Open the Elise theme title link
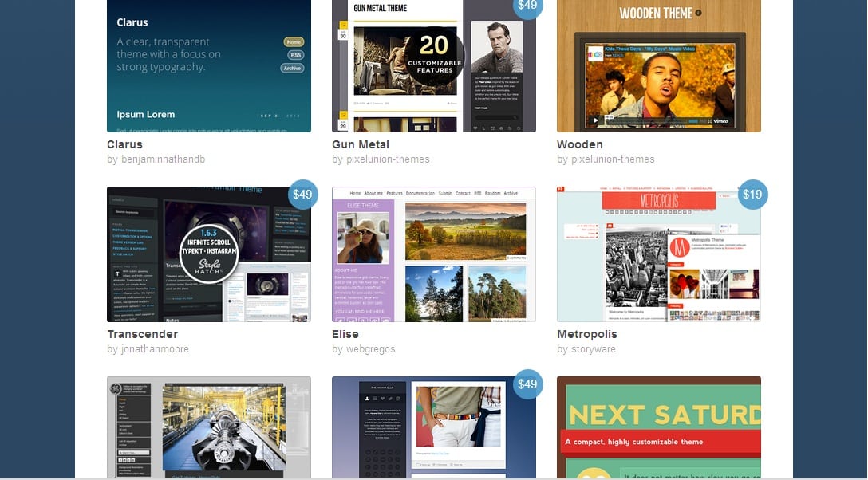 point(345,334)
